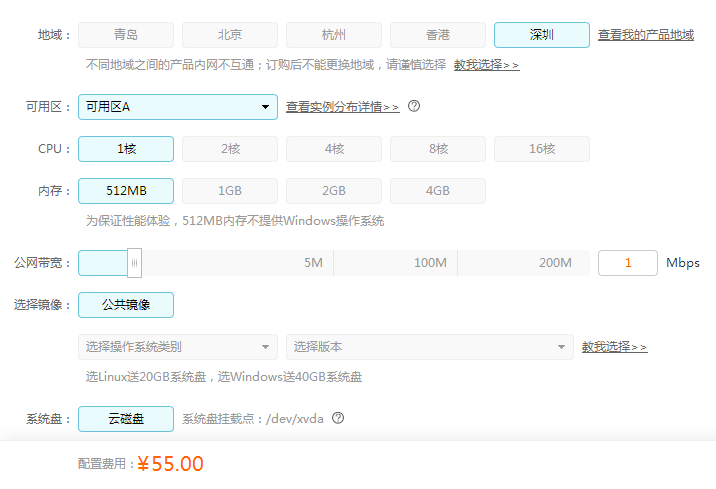This screenshot has height=489, width=716.
Task: Select the 公共镜像 image tab
Action: (126, 305)
